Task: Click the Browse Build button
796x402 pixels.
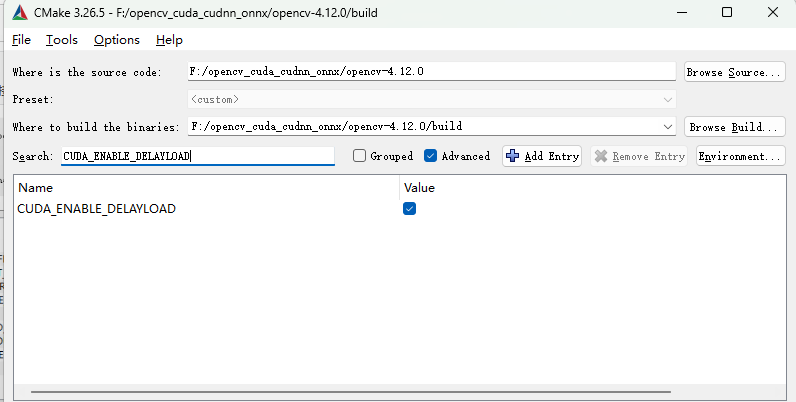Action: [734, 127]
